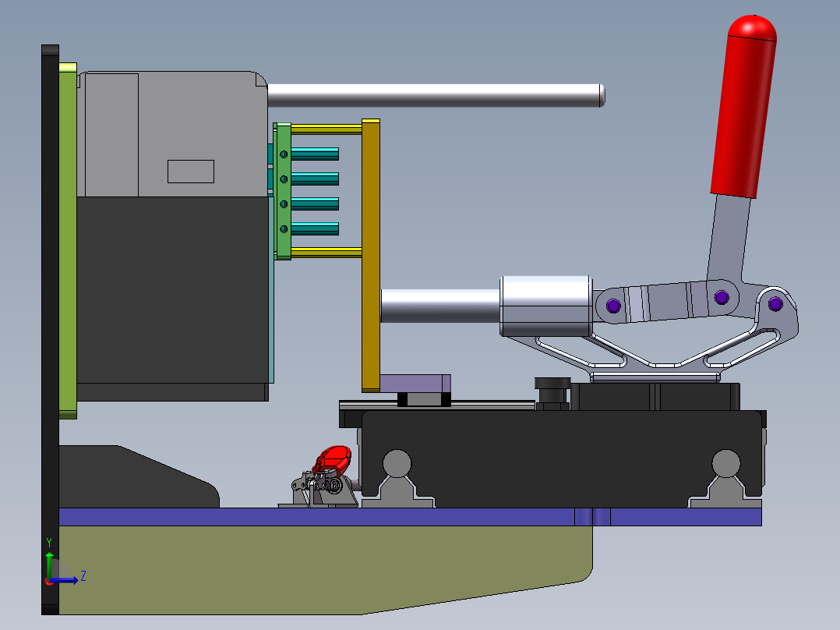
Task: Pick the left round linear rail
Action: [397, 464]
